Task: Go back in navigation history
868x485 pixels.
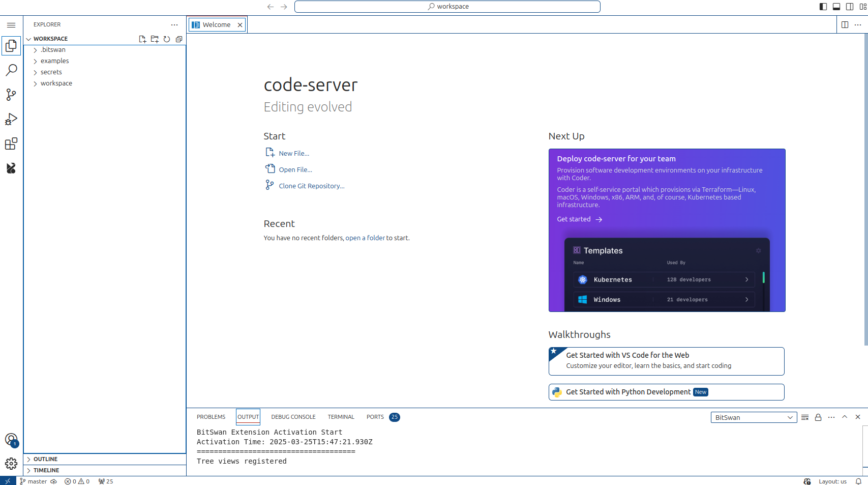Action: tap(271, 7)
